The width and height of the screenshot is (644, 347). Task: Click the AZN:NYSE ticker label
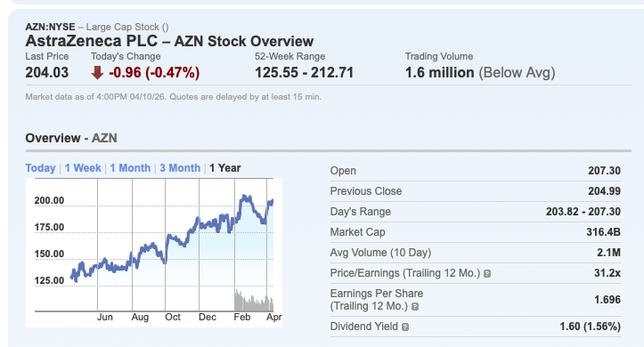point(50,27)
